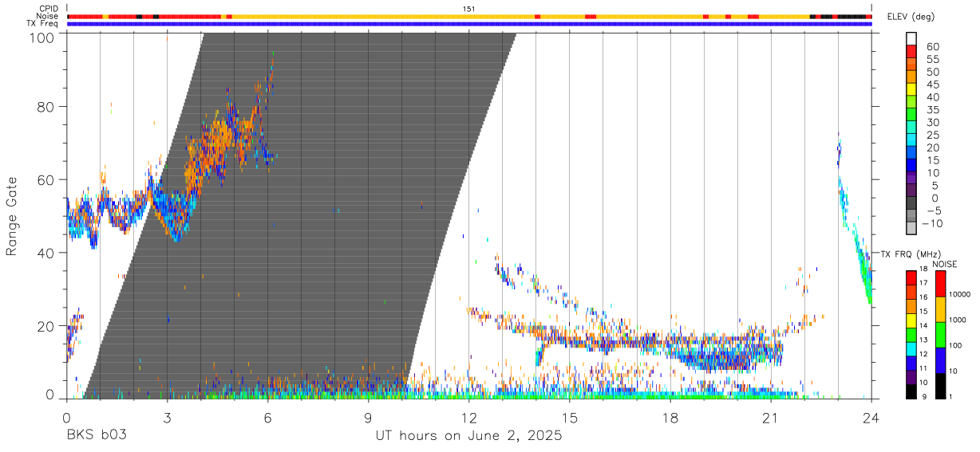This screenshot has width=980, height=452.
Task: Click the black bottom segment of NOISE colorbar
Action: (x=941, y=386)
